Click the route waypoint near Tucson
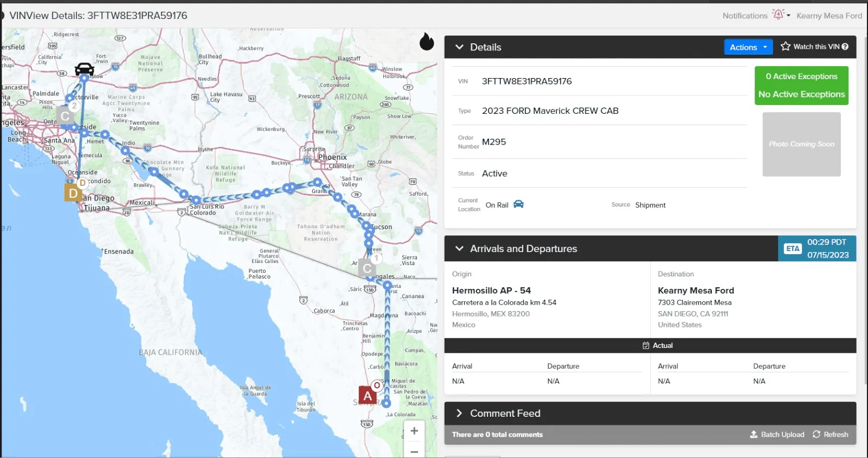The image size is (868, 458). (366, 226)
